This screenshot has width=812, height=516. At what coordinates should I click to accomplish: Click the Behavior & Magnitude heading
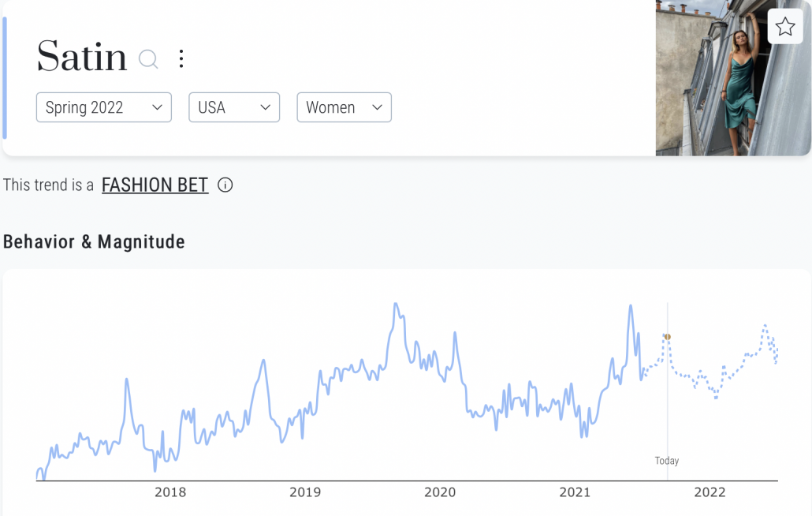tap(94, 242)
